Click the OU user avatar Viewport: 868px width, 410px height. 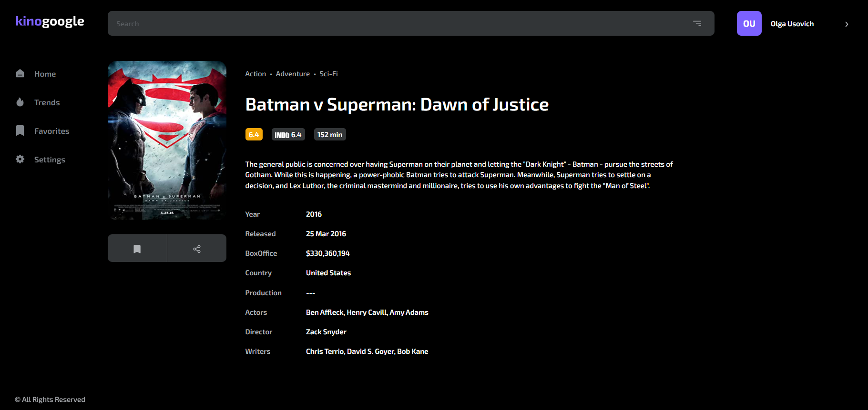tap(749, 23)
